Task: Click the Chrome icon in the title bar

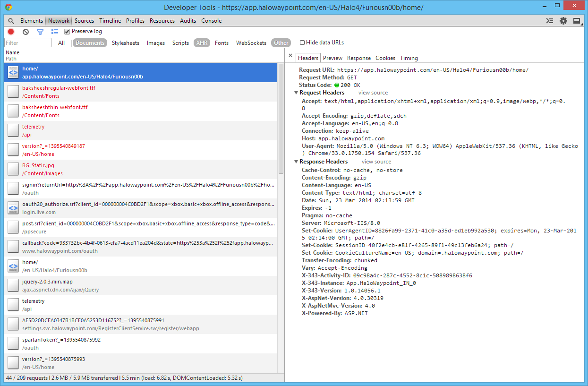Action: [9, 7]
